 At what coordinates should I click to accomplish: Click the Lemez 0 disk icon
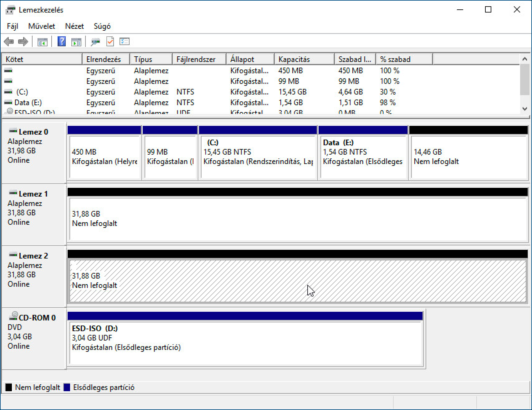click(13, 131)
